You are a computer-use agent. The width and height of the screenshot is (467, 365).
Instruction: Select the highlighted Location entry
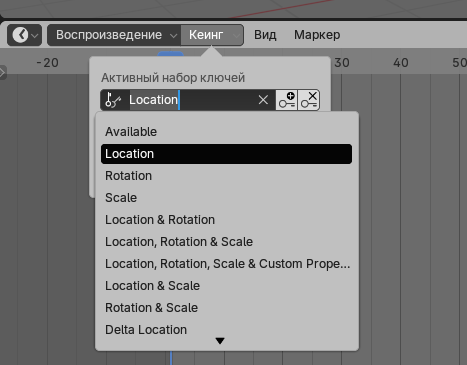pyautogui.click(x=226, y=154)
